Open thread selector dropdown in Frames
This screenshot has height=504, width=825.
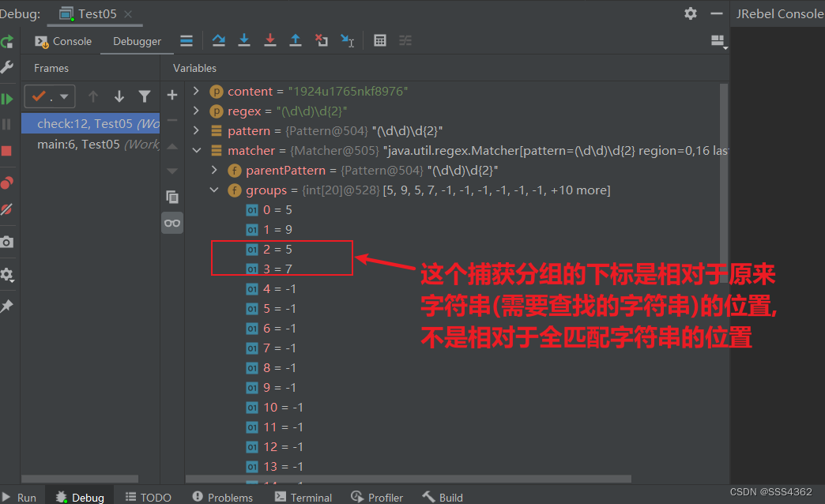click(50, 96)
